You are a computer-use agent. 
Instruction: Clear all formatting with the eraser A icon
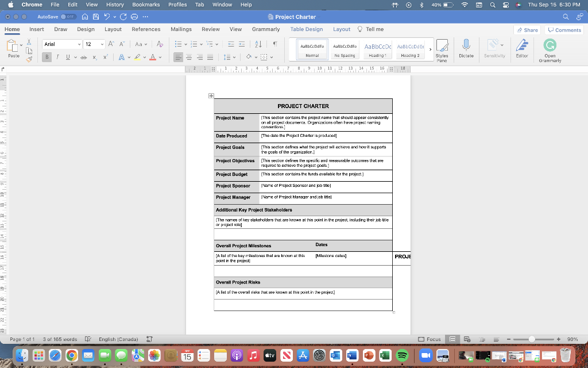pos(160,44)
